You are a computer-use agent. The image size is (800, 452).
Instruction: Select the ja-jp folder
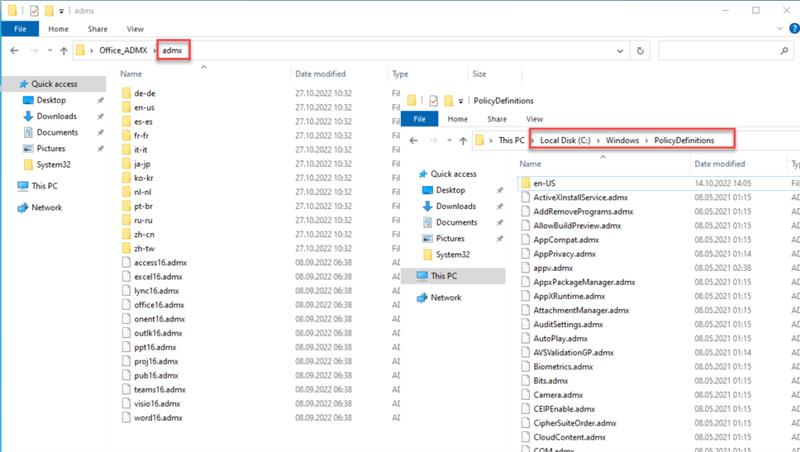(142, 164)
